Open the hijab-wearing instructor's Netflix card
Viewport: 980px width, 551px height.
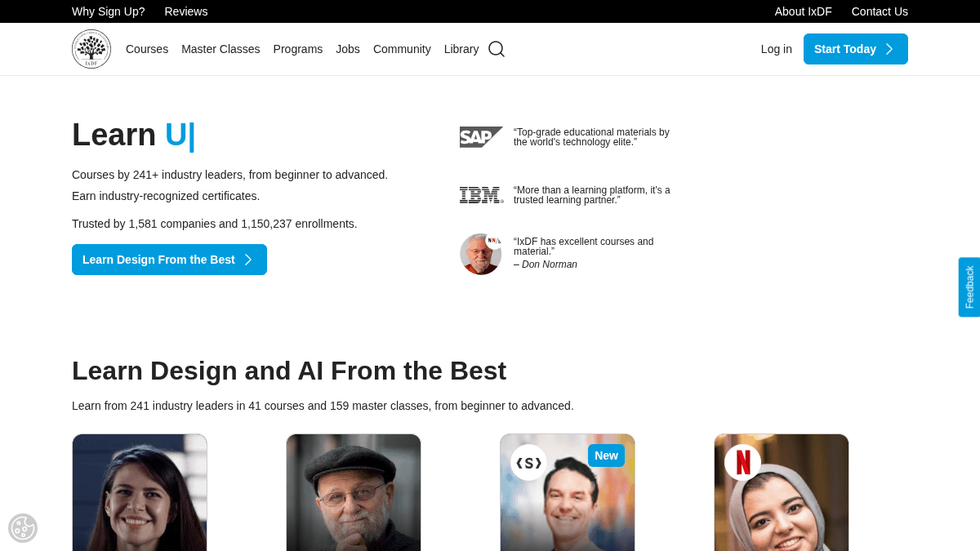point(782,492)
